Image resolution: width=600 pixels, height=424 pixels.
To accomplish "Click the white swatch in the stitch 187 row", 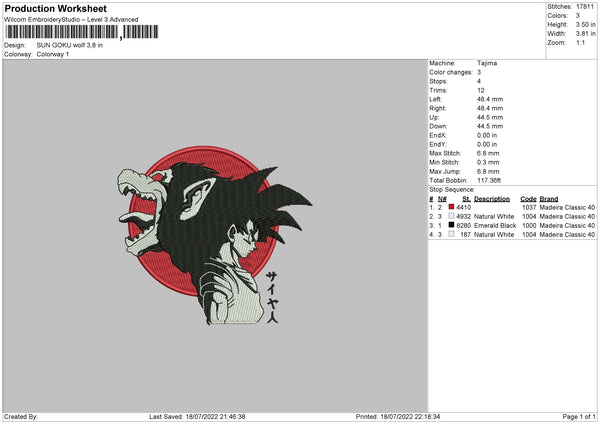I will point(451,234).
